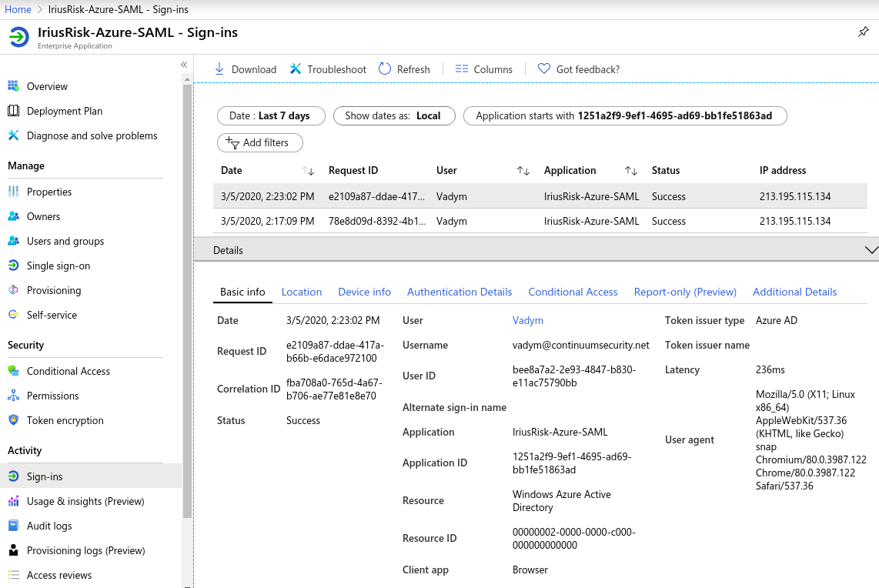879x588 pixels.
Task: Switch to the Device info tab
Action: coord(364,292)
